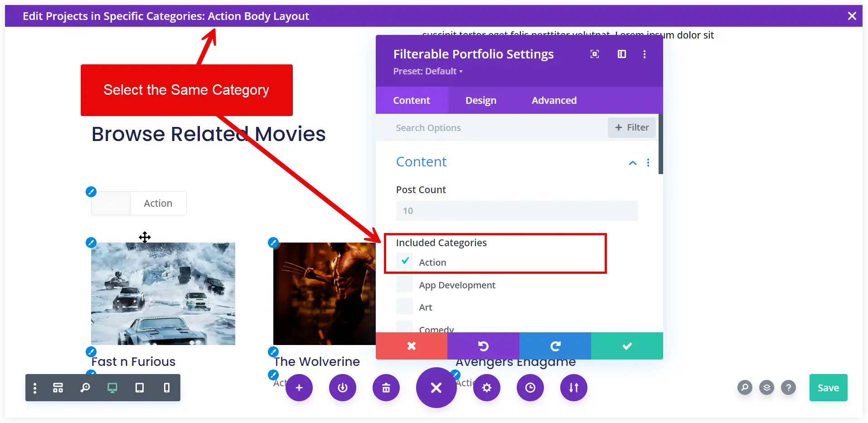Screen dimensions: 868x423
Task: Open zoom mode in toolbar
Action: pyautogui.click(x=85, y=388)
